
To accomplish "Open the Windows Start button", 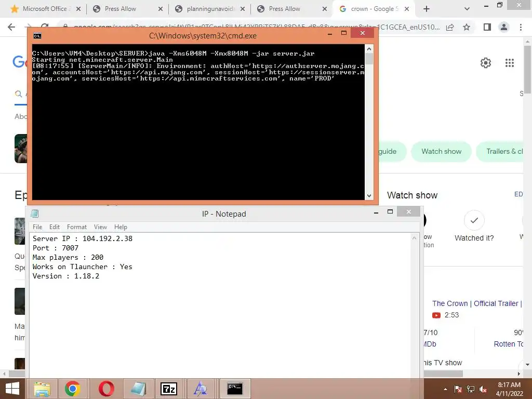I will tap(12, 389).
